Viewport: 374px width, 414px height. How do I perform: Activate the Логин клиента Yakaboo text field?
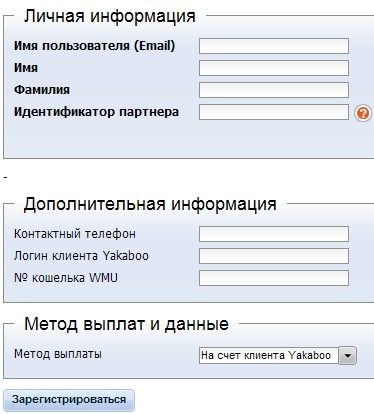pyautogui.click(x=274, y=256)
